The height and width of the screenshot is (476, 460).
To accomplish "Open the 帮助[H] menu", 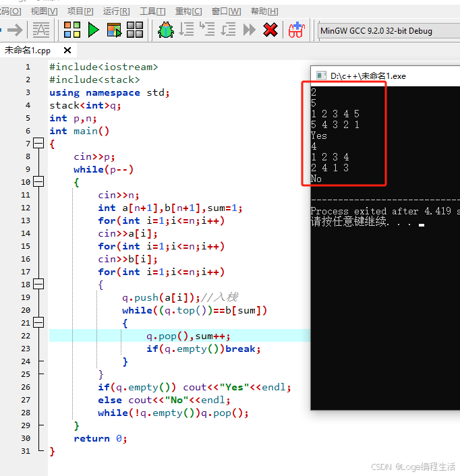I will [x=264, y=11].
